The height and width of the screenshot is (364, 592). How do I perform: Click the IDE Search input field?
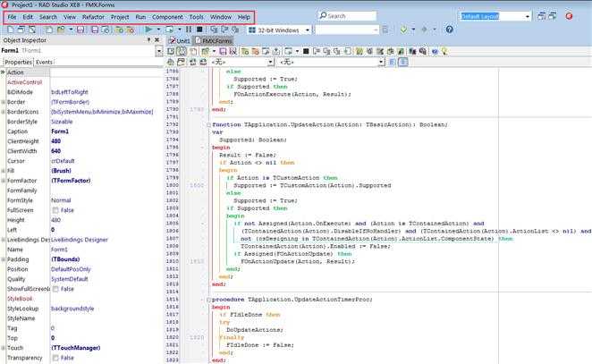pos(348,16)
